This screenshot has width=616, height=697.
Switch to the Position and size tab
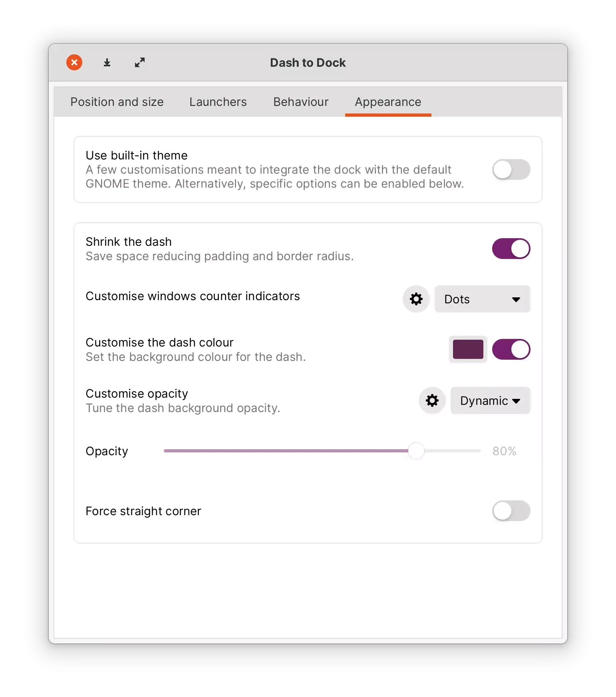point(117,102)
